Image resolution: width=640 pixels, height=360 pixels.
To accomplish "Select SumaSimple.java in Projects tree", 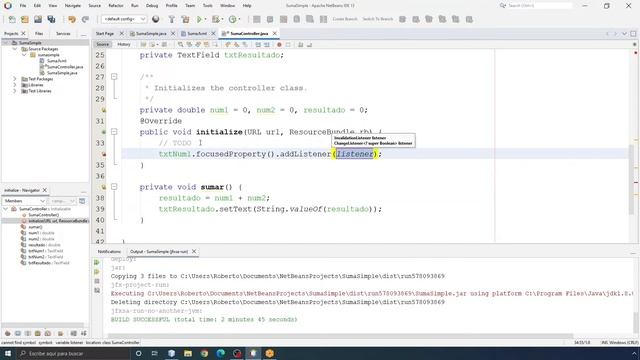I will coord(62,73).
